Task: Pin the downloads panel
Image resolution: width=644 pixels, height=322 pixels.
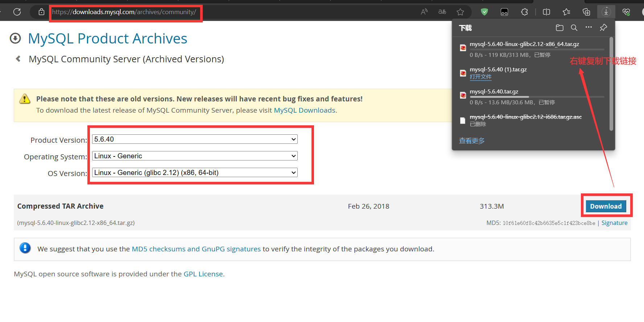Action: point(603,28)
